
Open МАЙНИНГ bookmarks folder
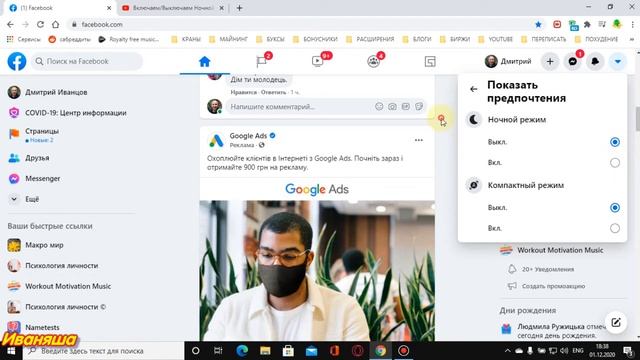click(x=229, y=39)
